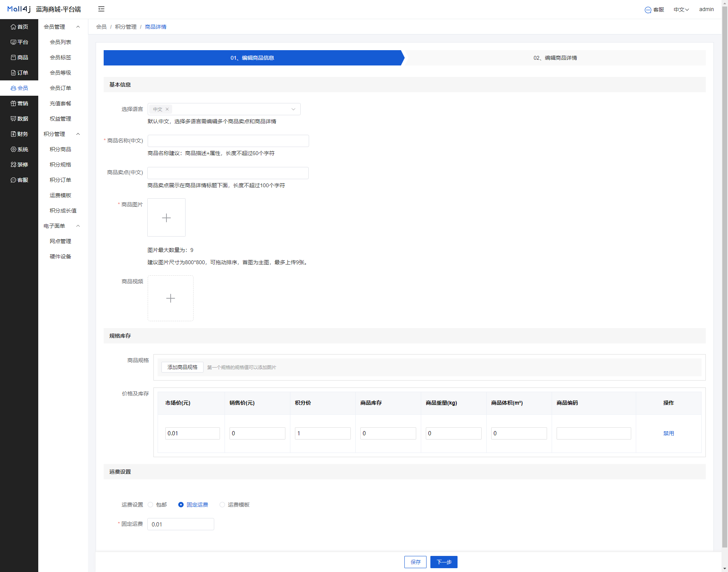Screen dimensions: 728x572
Task: Remove the 中文 language tag
Action: point(167,109)
